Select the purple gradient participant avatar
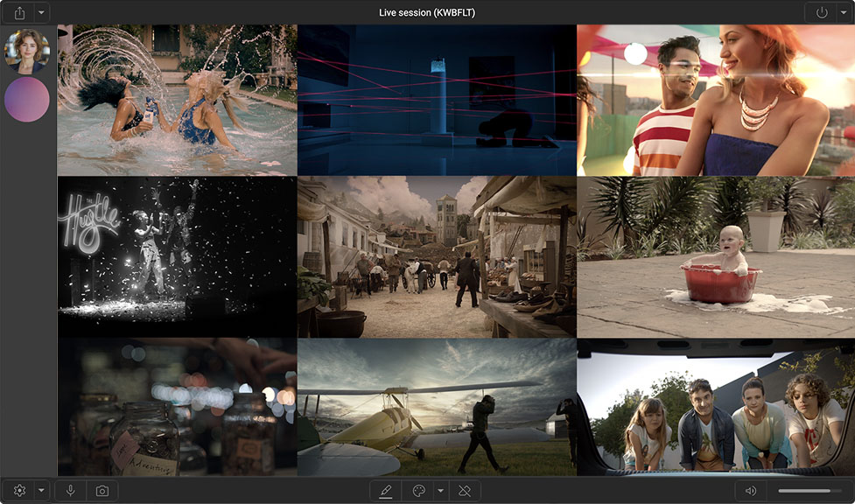The image size is (855, 504). pyautogui.click(x=27, y=99)
